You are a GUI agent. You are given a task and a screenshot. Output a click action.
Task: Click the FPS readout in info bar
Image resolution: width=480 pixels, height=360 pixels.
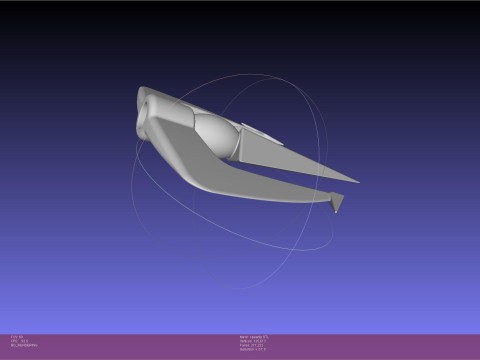[19, 341]
